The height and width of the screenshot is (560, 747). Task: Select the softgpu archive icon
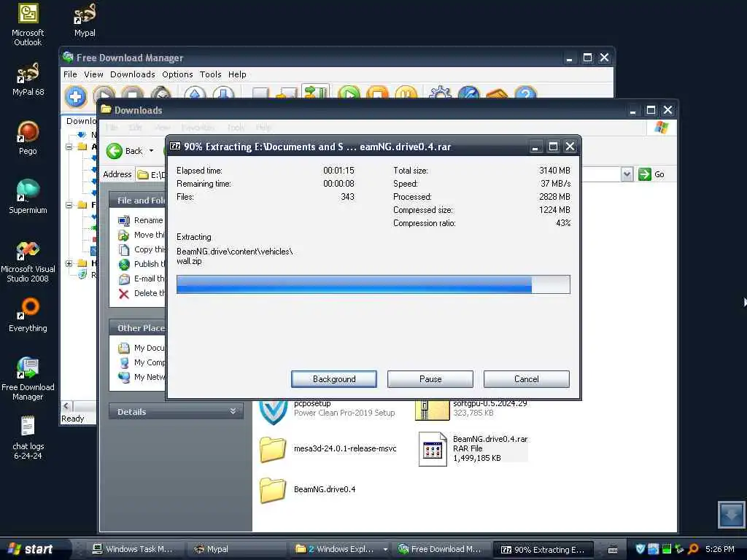point(432,410)
